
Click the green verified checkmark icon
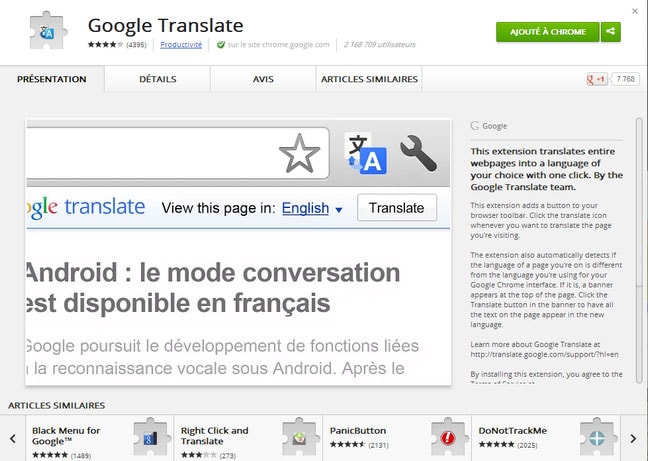(x=221, y=45)
